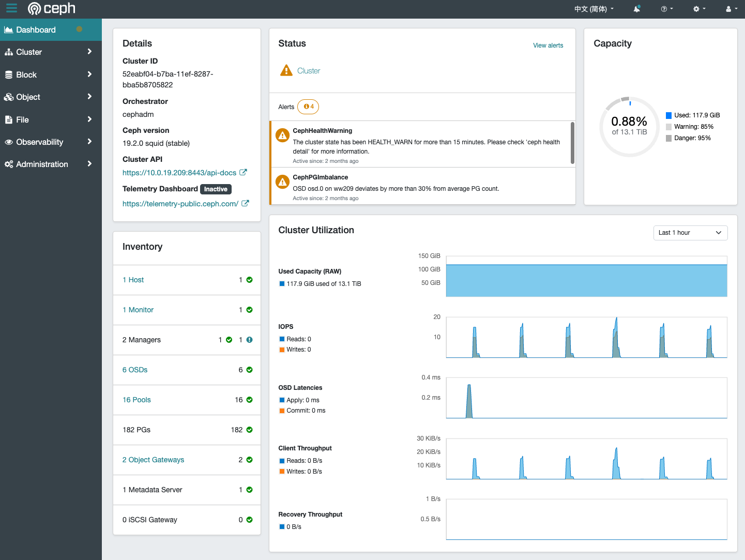Click the Cluster warning triangle in Status

click(x=286, y=70)
